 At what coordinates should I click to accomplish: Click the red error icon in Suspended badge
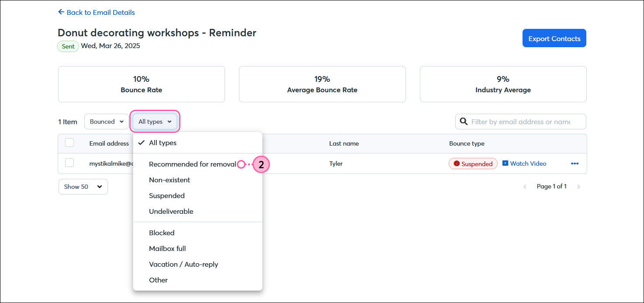click(457, 163)
